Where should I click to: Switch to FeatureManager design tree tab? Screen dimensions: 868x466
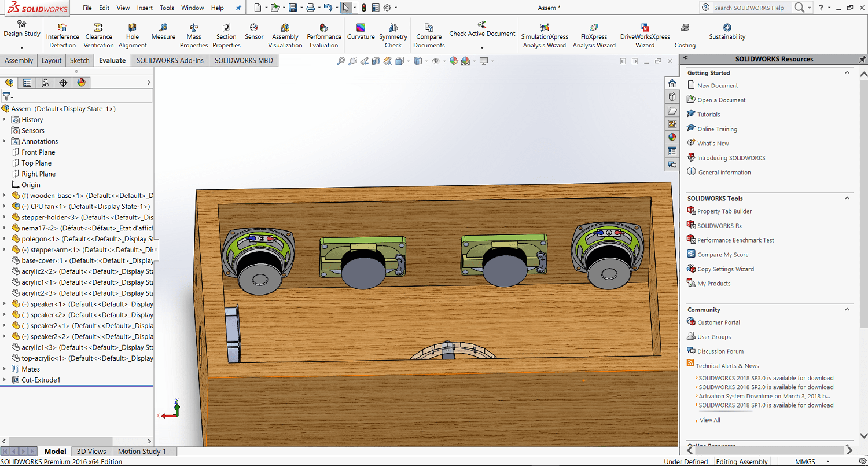coord(9,83)
